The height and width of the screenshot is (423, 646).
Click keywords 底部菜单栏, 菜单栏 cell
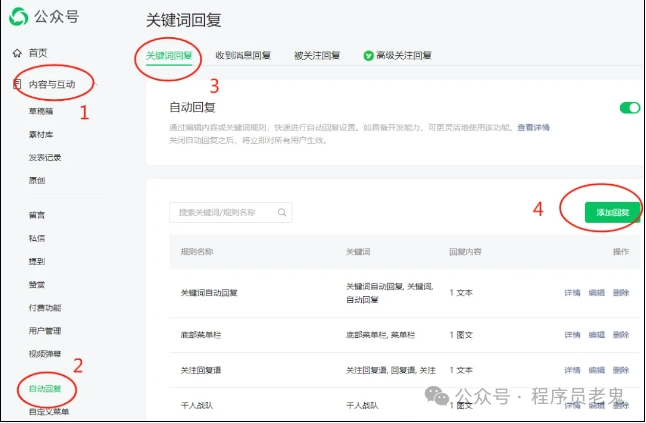tap(380, 335)
